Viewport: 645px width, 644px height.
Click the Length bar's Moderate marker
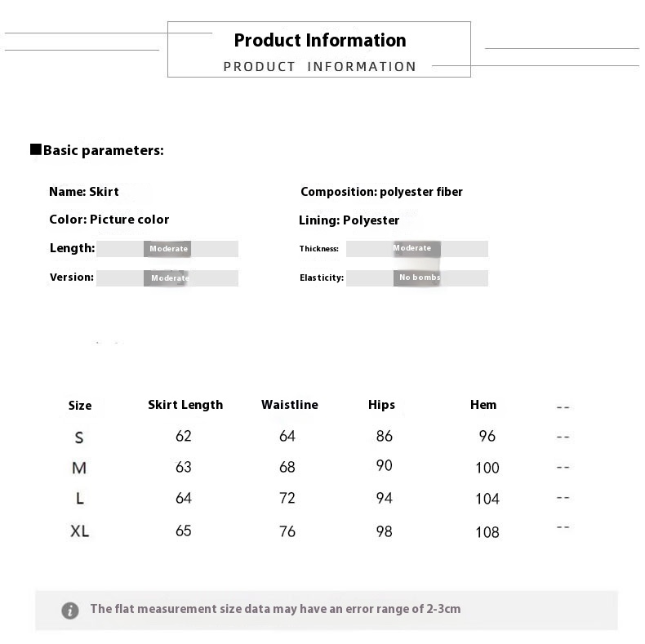(167, 249)
